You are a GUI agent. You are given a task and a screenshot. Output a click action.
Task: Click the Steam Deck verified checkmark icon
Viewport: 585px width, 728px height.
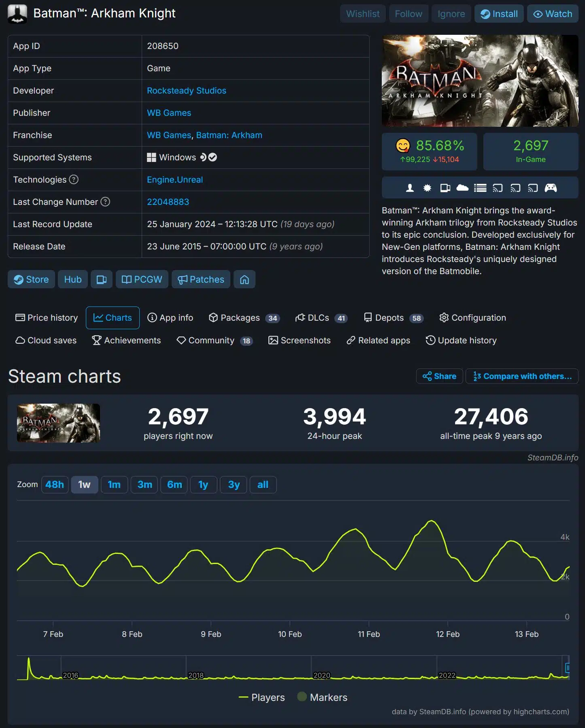point(213,157)
